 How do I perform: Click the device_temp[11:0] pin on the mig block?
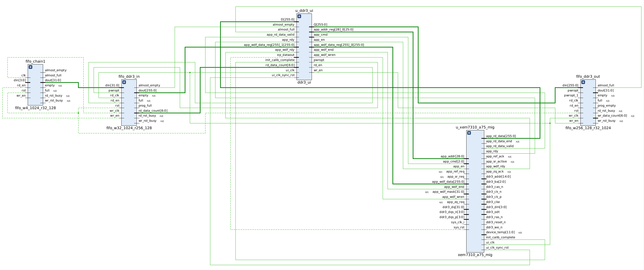(500, 232)
